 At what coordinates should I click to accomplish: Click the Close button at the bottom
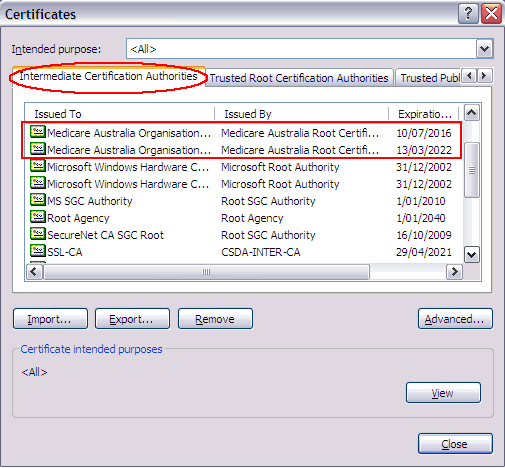click(455, 444)
